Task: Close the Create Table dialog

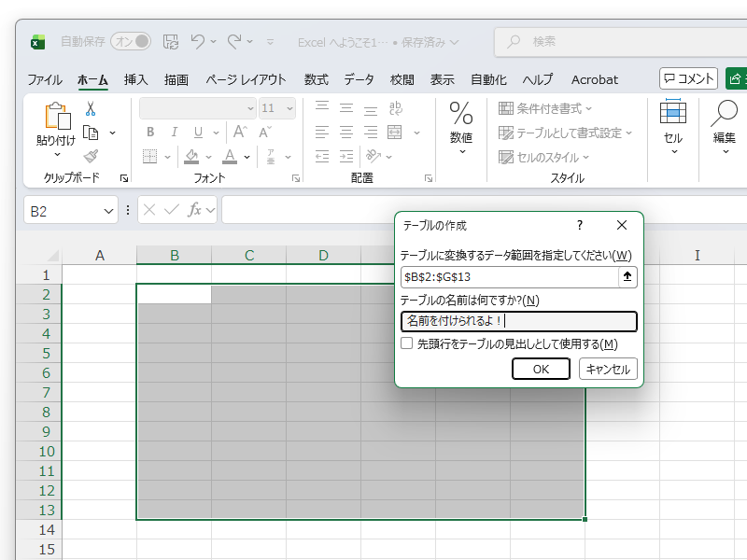Action: (x=622, y=225)
